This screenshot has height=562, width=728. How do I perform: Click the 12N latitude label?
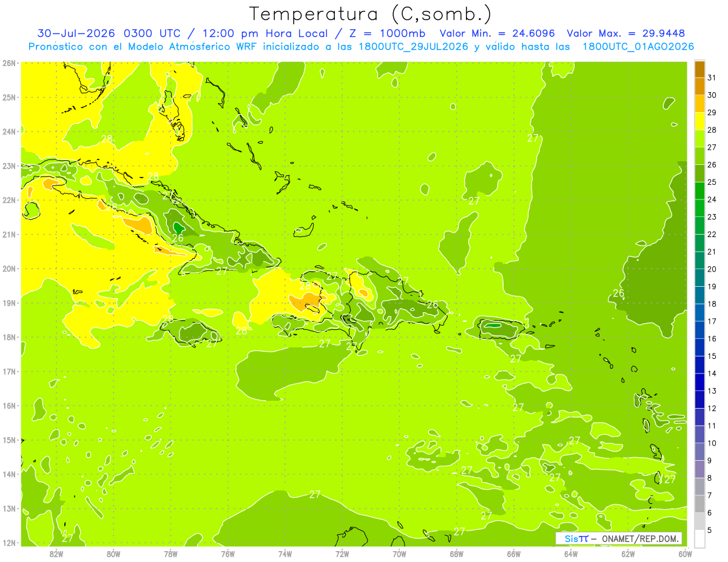point(9,543)
